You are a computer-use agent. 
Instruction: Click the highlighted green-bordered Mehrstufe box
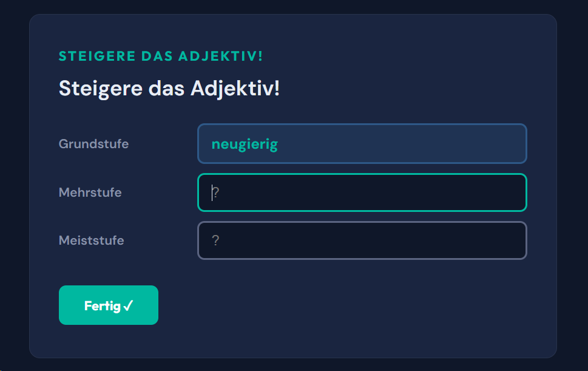362,192
